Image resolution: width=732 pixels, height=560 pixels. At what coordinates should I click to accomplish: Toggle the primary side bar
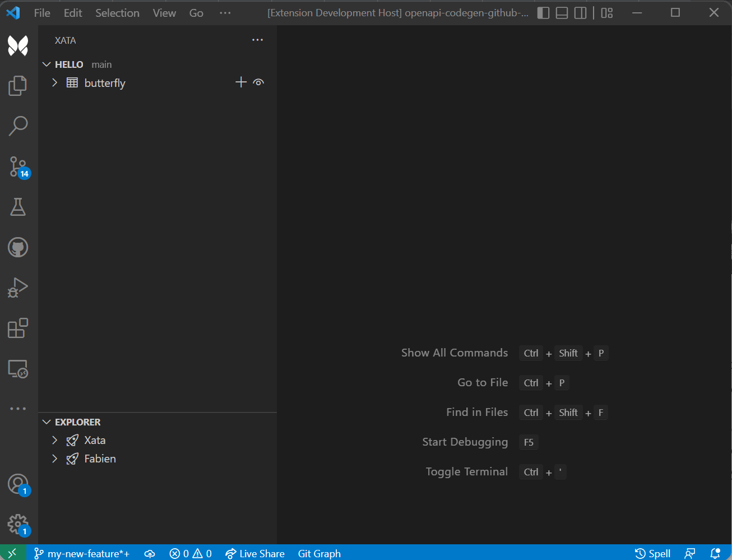point(543,12)
